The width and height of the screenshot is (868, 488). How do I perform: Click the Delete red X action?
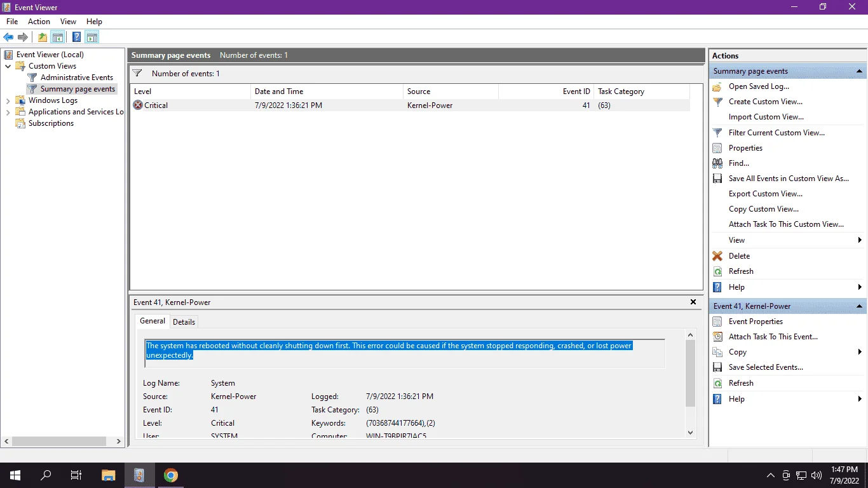[717, 256]
